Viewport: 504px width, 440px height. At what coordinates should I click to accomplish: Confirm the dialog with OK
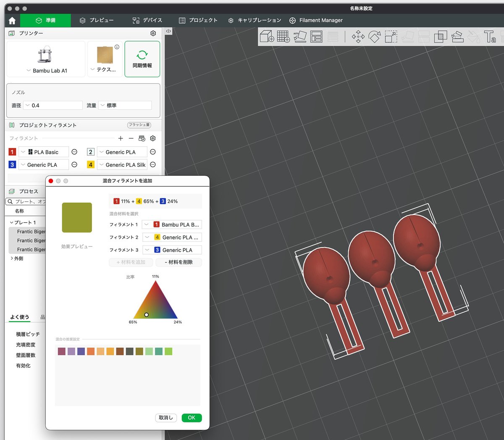(x=192, y=418)
